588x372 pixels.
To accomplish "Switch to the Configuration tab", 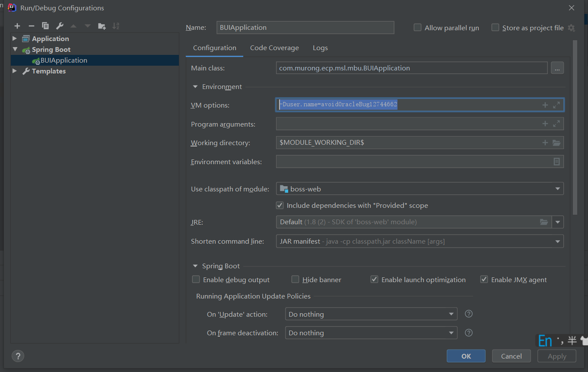I will coord(215,48).
